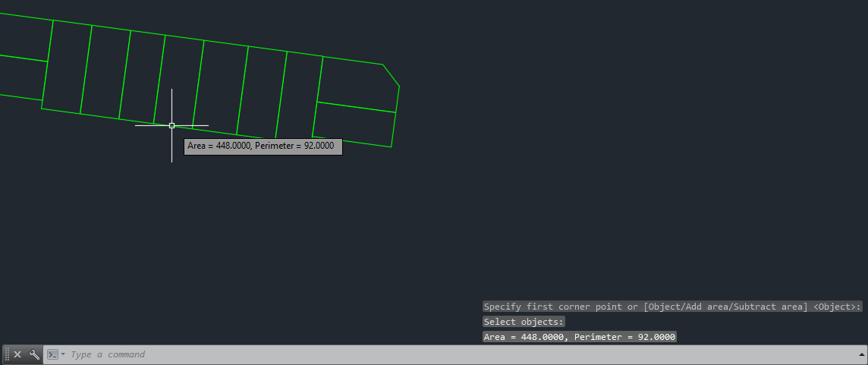This screenshot has height=365, width=868.
Task: Close the command line window
Action: click(x=17, y=354)
